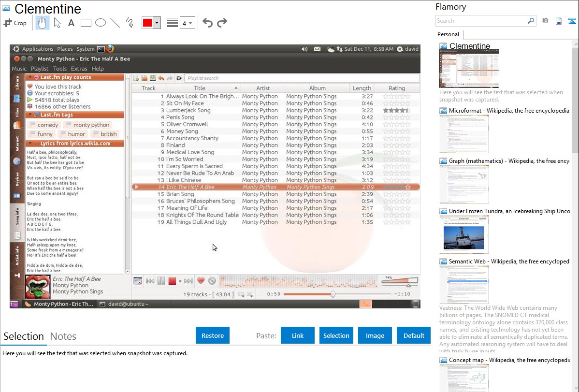
Task: Click the Ubuntu panel mail envelope icon
Action: (x=317, y=49)
